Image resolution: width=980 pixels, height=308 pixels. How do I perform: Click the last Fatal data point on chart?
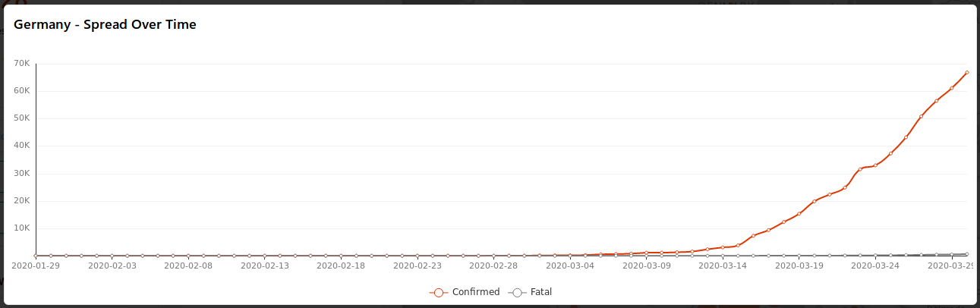966,254
